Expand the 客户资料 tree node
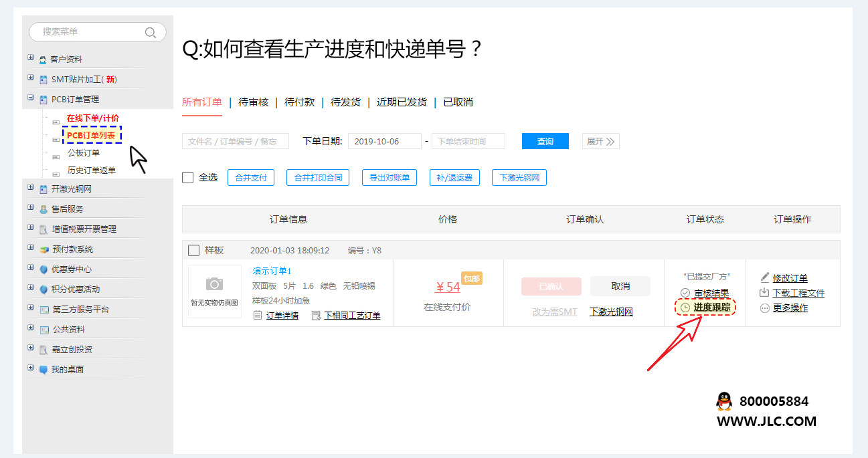 click(x=31, y=58)
